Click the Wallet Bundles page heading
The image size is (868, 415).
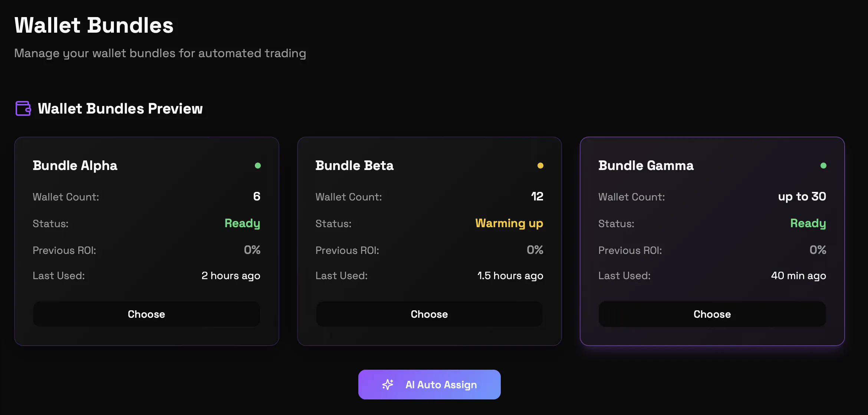pos(94,25)
